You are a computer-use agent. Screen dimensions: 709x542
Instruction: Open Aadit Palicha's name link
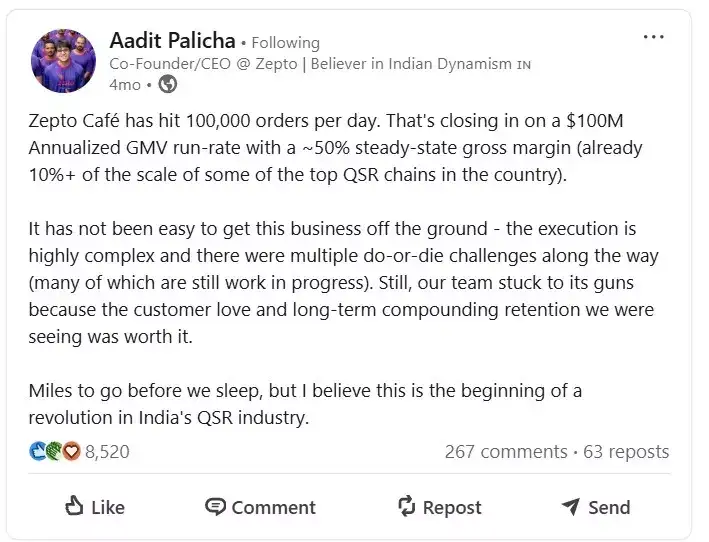[172, 41]
